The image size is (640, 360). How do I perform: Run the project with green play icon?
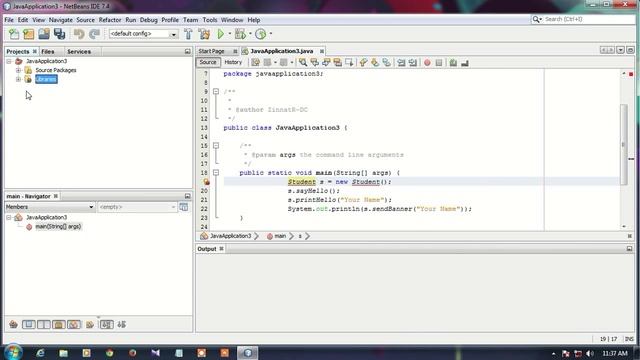(x=221, y=34)
